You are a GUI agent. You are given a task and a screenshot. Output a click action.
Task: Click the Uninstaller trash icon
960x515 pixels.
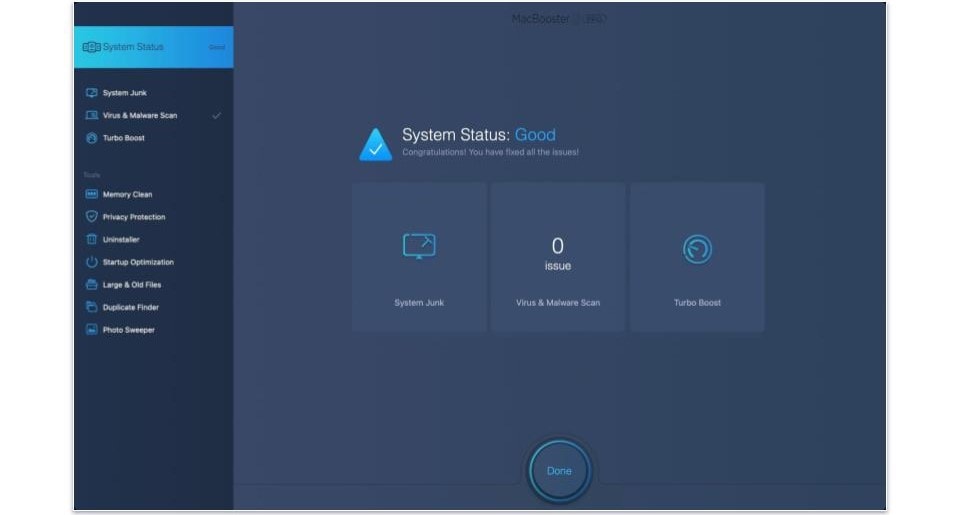click(91, 239)
